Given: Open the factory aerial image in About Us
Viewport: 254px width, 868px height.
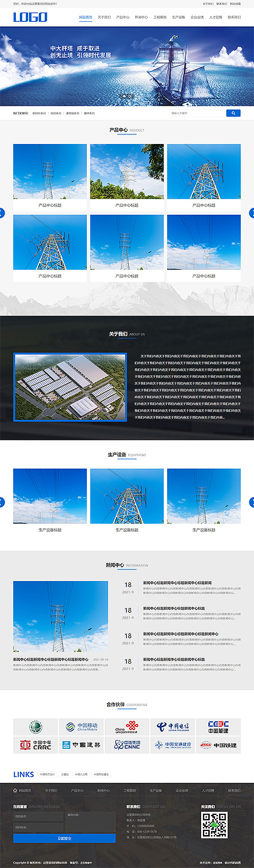Looking at the screenshot, I should 70,387.
